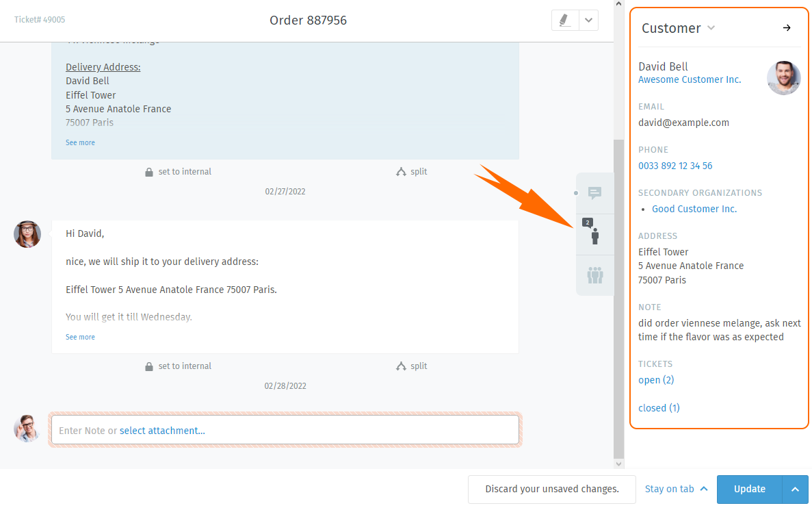Split the 02/28/2022 article

[412, 366]
